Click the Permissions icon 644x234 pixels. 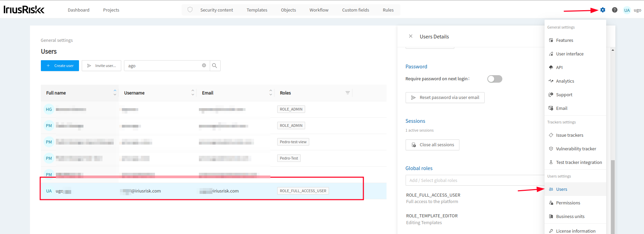[551, 203]
